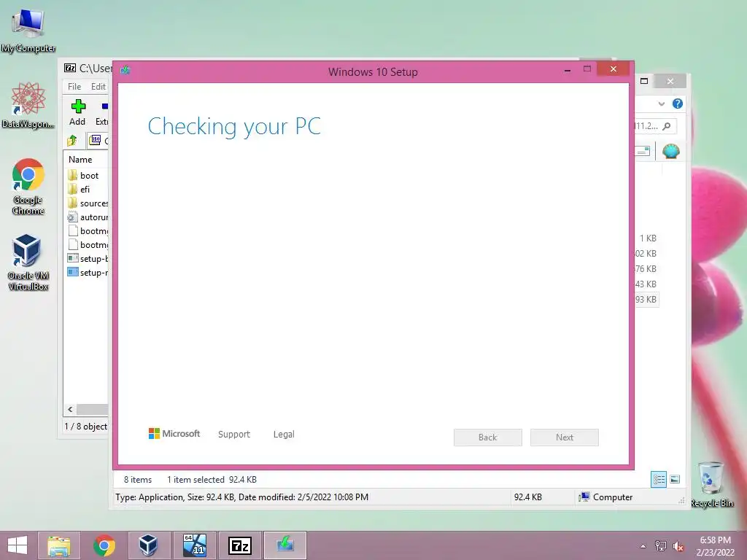Screen dimensions: 747x560
Task: Open the Legal link in Setup
Action: tap(284, 435)
